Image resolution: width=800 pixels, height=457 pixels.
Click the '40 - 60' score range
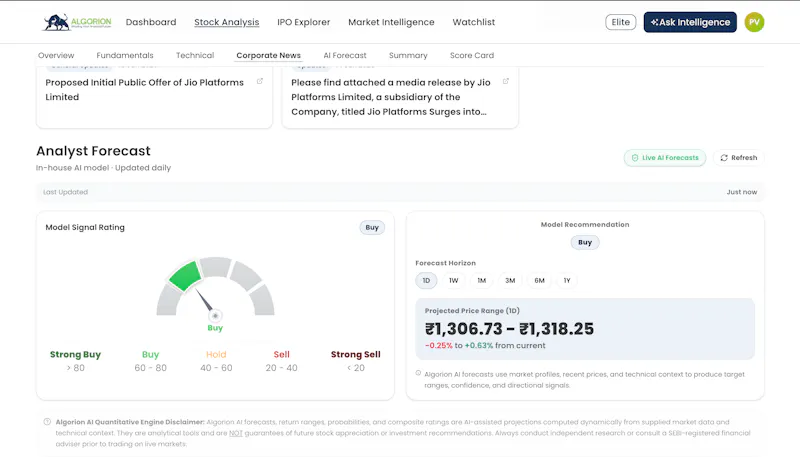[216, 368]
